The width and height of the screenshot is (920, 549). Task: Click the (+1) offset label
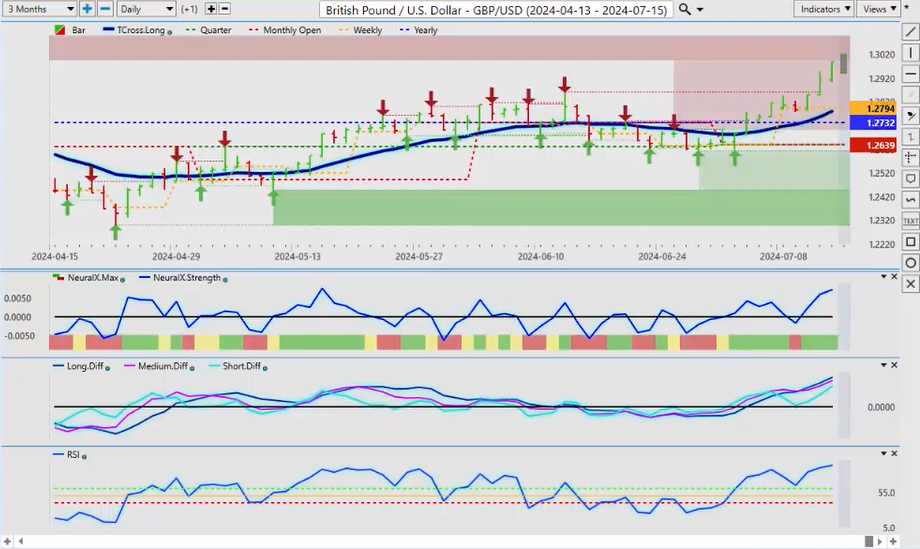point(190,9)
